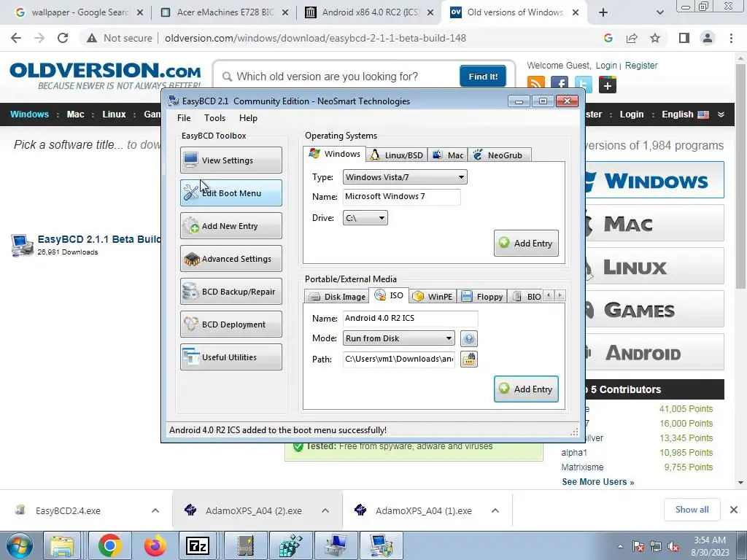Screen dimensions: 747x560
Task: Switch to the Windows operating system tab
Action: pyautogui.click(x=334, y=154)
